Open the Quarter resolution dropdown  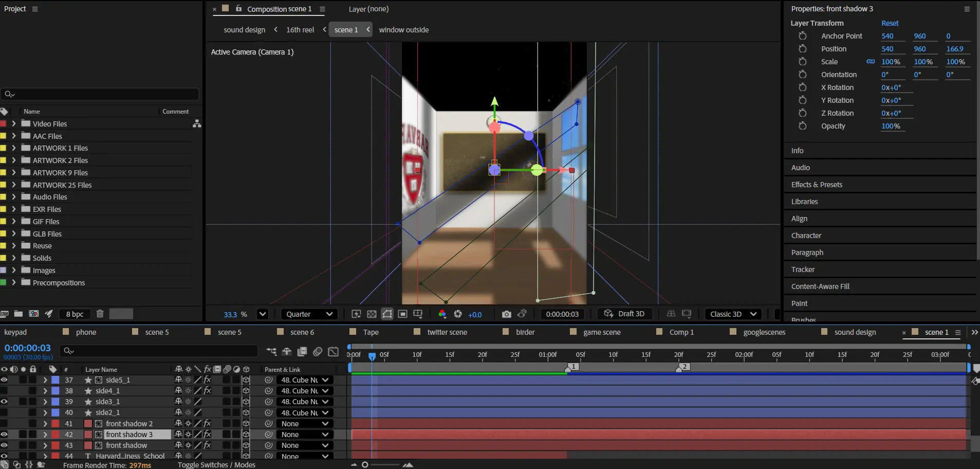point(309,314)
